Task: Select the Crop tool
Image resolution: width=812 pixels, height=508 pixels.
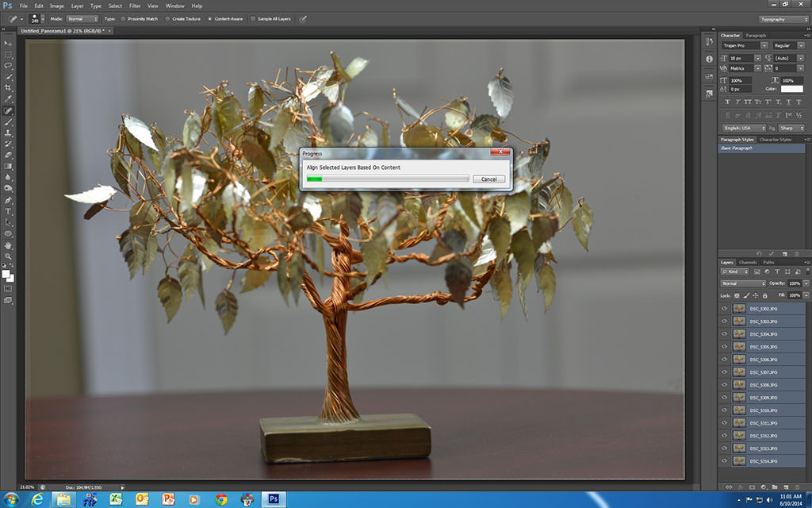Action: pos(8,88)
